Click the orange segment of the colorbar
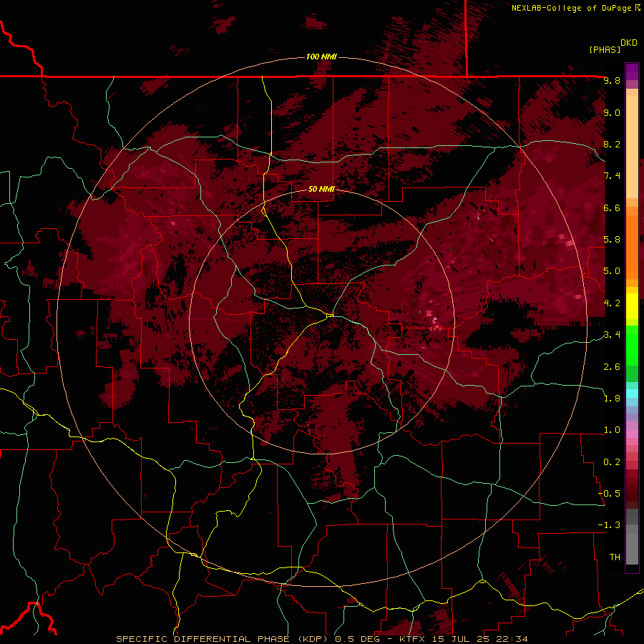 click(632, 246)
